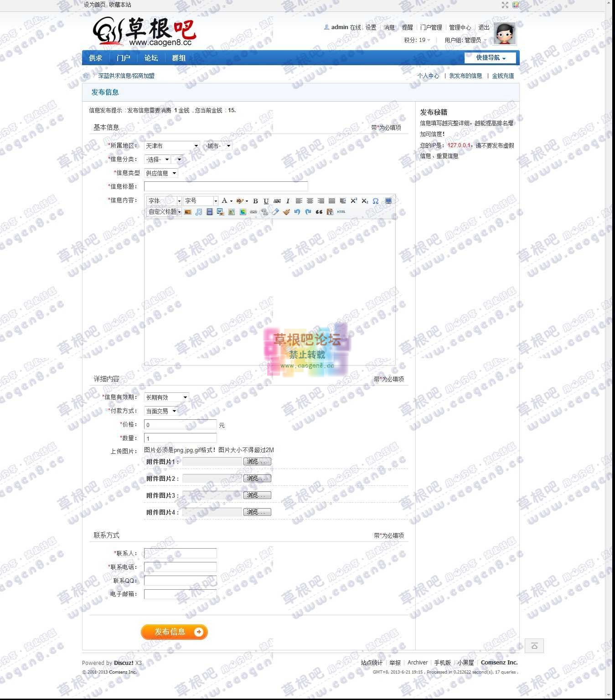This screenshot has height=700, width=615.
Task: Insert audio using the music note icon
Action: click(198, 211)
